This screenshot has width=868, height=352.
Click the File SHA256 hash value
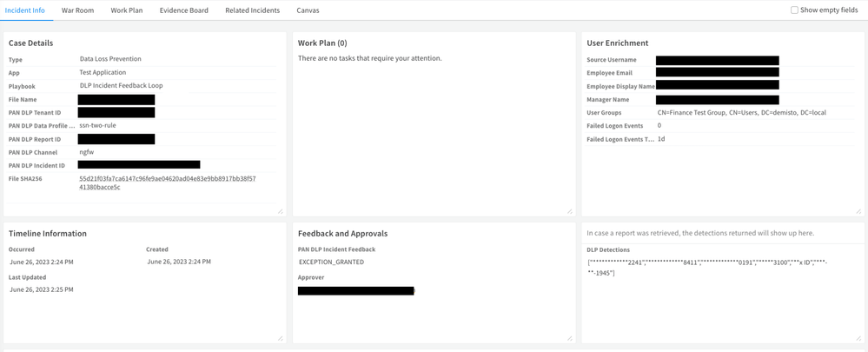pos(167,183)
